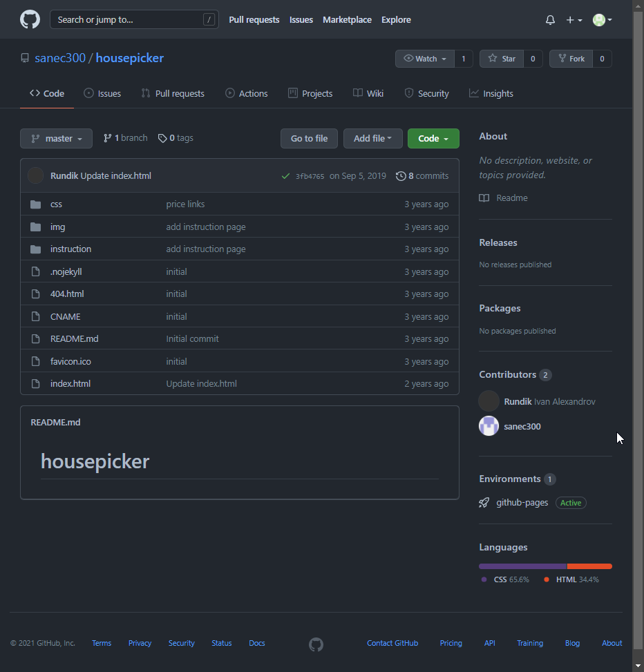Go to Explore
This screenshot has width=644, height=672.
(396, 20)
